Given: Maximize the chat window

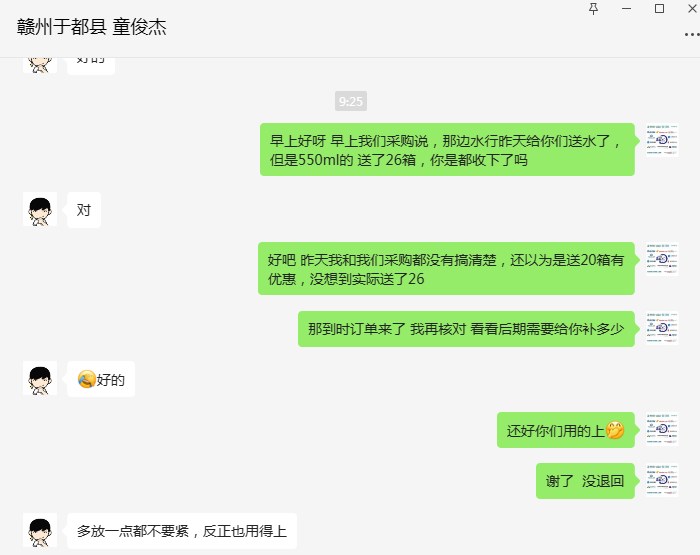Looking at the screenshot, I should [659, 8].
